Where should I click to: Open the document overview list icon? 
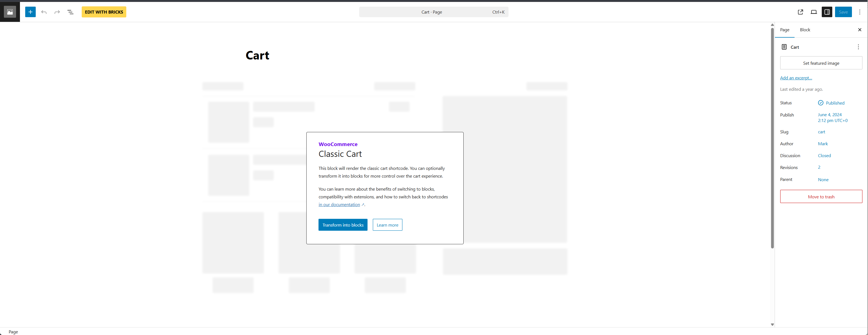click(70, 12)
